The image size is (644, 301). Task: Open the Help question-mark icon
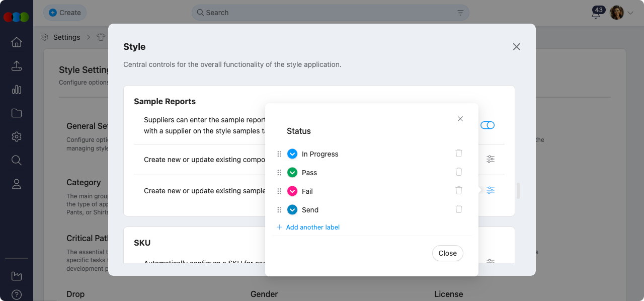(x=16, y=294)
